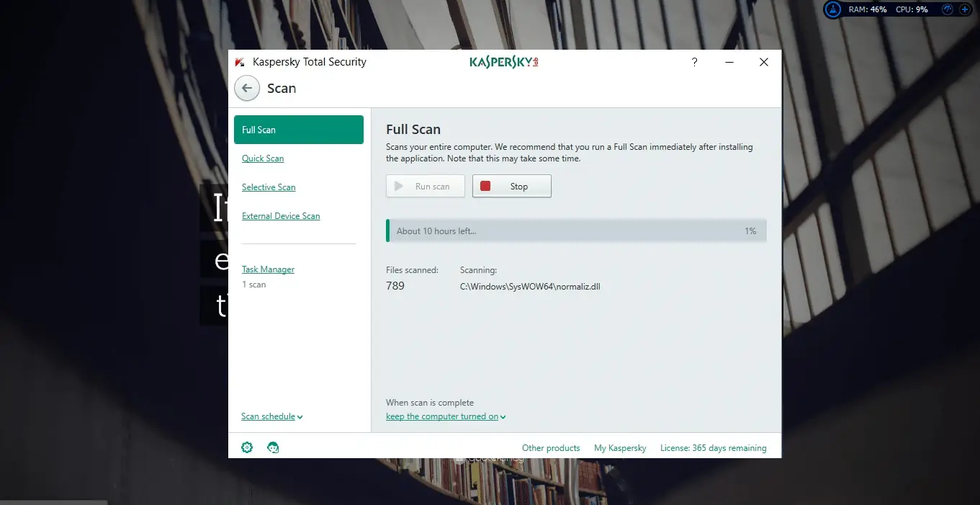The height and width of the screenshot is (505, 980).
Task: Open Kaspersky settings gear icon
Action: click(x=247, y=447)
